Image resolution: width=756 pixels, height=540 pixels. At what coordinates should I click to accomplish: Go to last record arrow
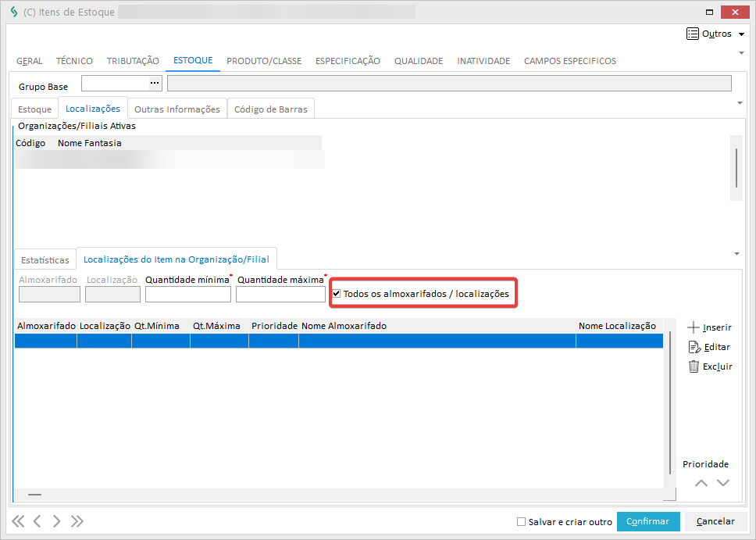(77, 521)
